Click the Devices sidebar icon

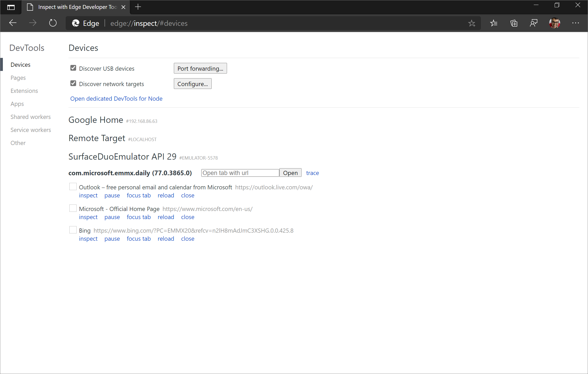coord(20,64)
